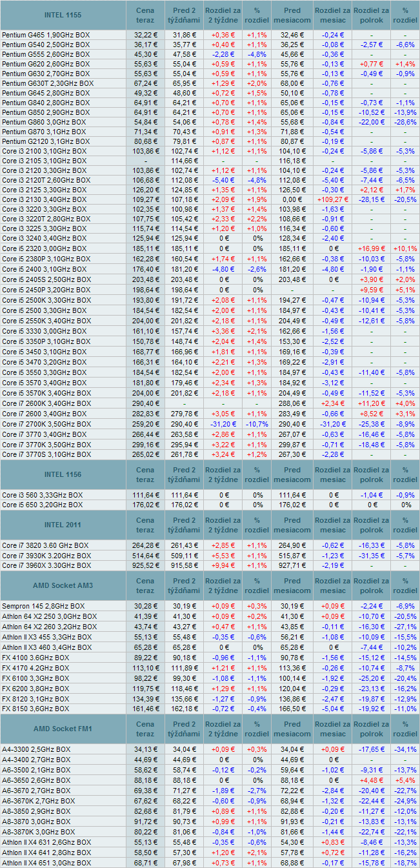Click the value 32,22 €
The width and height of the screenshot is (420, 868).
[x=146, y=35]
